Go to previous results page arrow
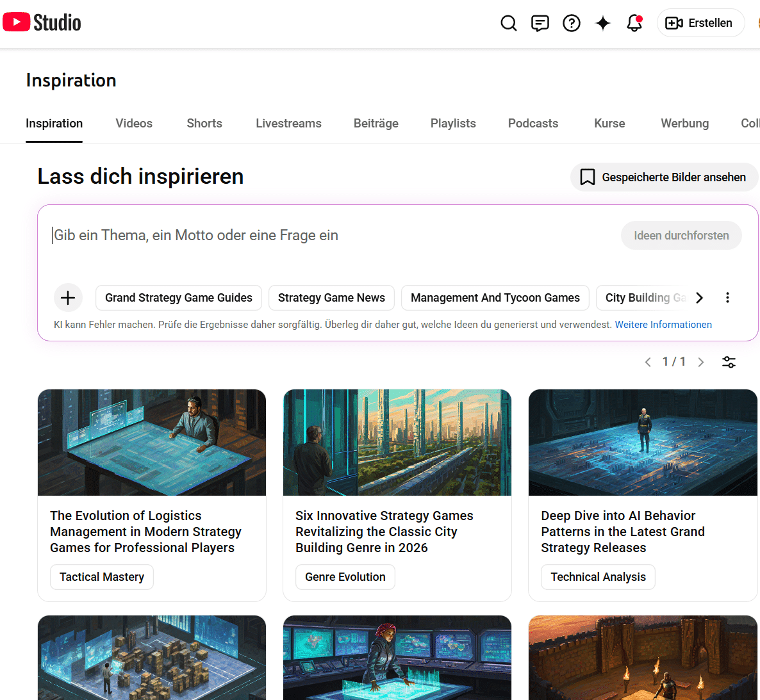 (648, 362)
